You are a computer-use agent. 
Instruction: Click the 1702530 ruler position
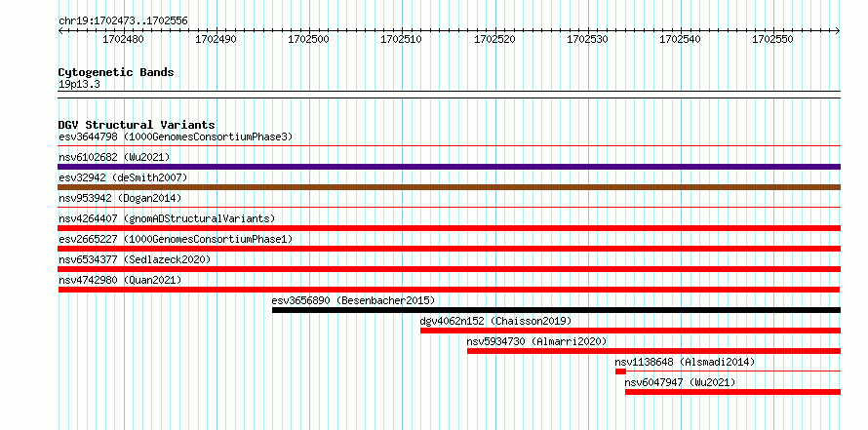[587, 39]
